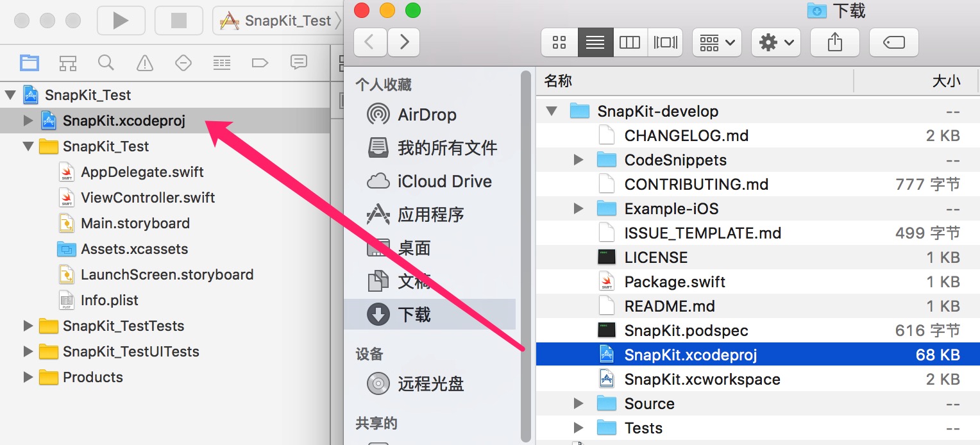Screen dimensions: 980x445
Task: Select SnapKit.xcodeproj in Finder list
Action: pos(758,355)
